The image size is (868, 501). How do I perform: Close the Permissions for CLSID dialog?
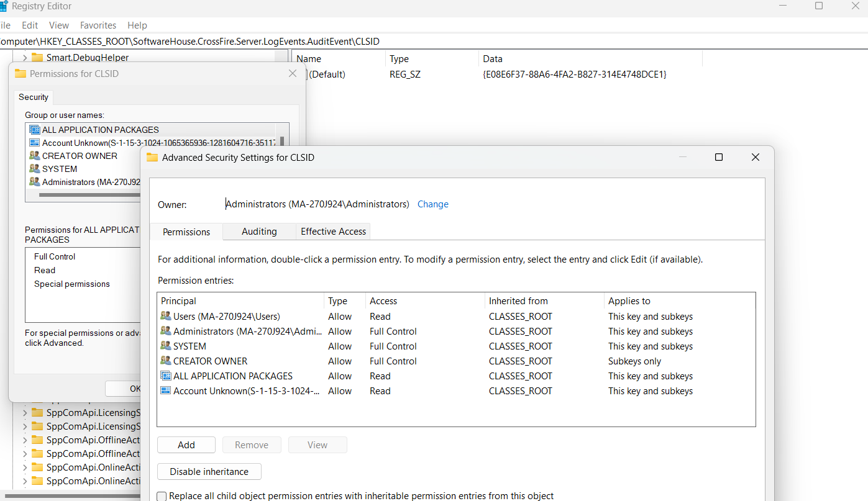[x=293, y=73]
